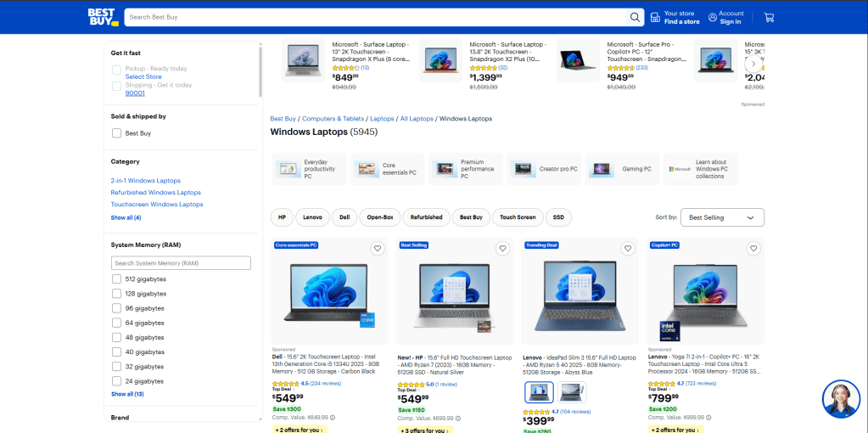868x433 pixels.
Task: Open HP 15.6" laptop product image
Action: tap(455, 296)
